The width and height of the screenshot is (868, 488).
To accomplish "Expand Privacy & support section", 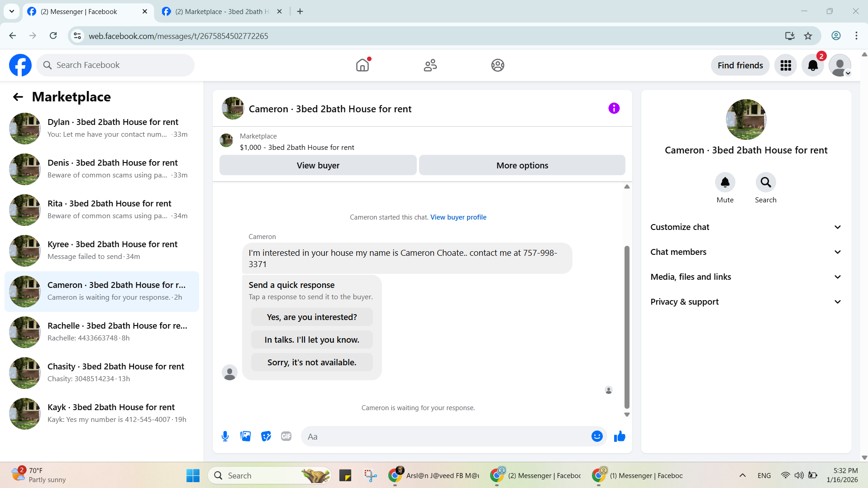I will pos(746,302).
